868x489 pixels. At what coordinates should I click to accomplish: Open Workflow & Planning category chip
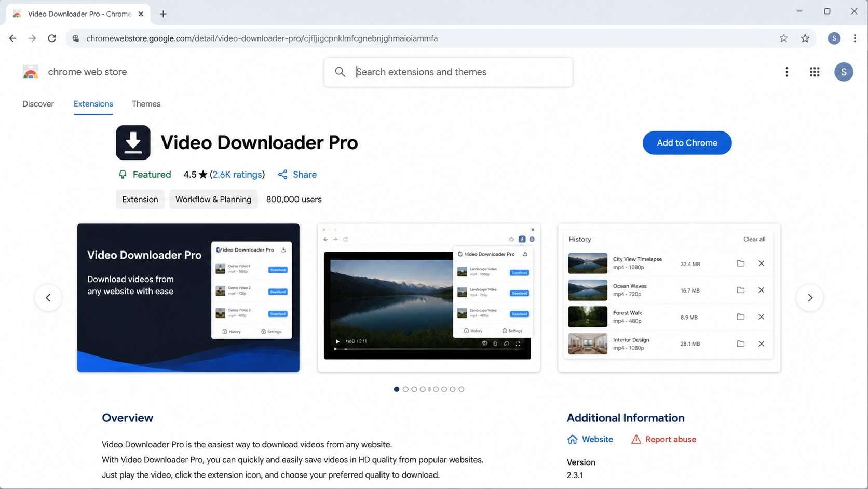213,200
